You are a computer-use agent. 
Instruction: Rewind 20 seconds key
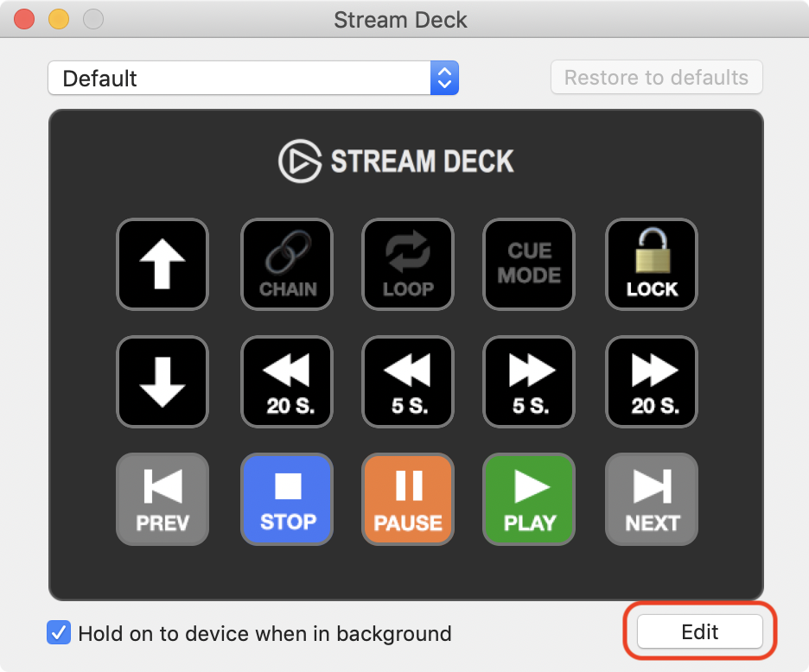point(287,382)
